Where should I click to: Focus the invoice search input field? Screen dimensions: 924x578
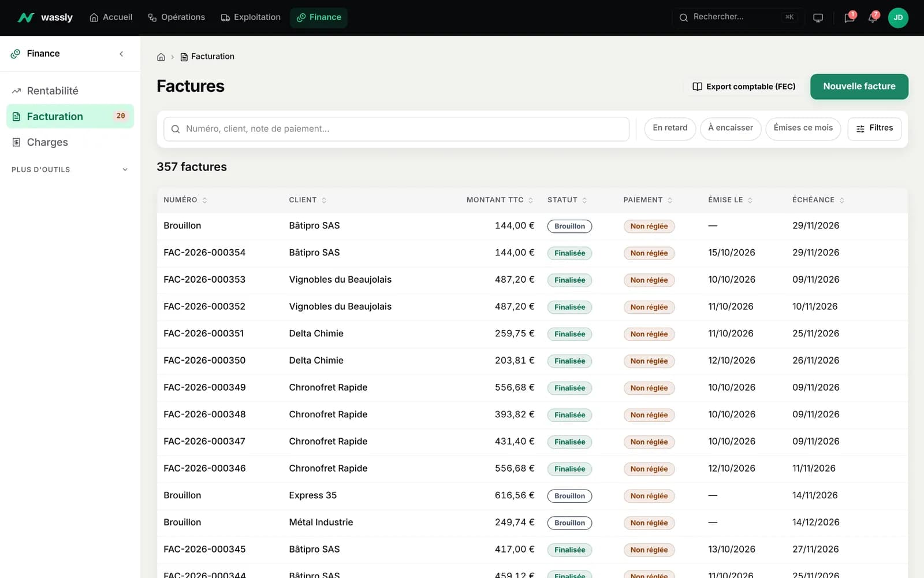tap(396, 129)
